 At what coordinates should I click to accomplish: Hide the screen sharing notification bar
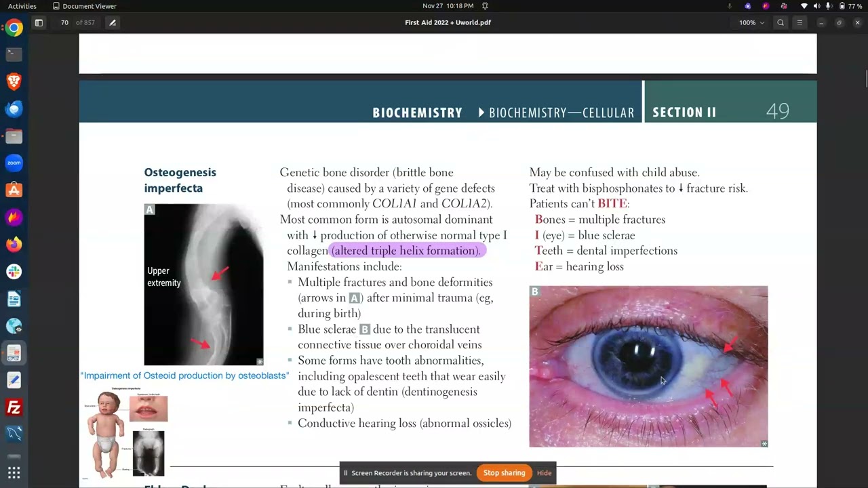click(x=544, y=473)
